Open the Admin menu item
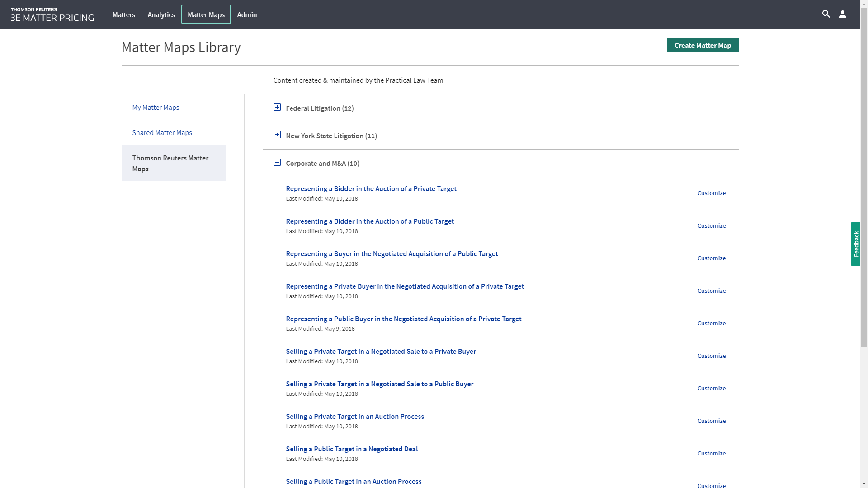 click(x=247, y=14)
